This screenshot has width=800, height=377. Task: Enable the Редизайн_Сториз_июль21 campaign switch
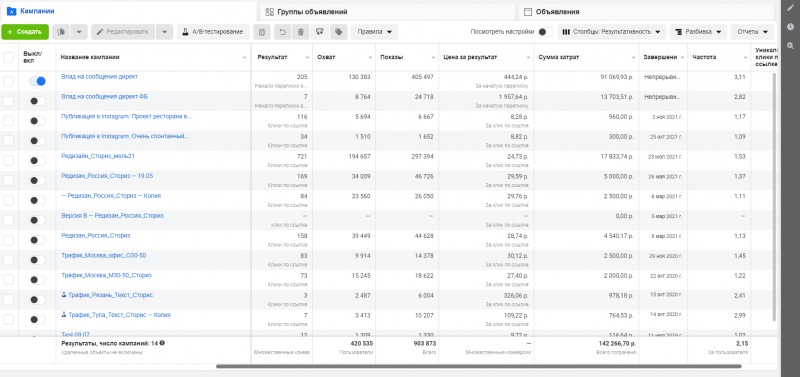(x=37, y=161)
